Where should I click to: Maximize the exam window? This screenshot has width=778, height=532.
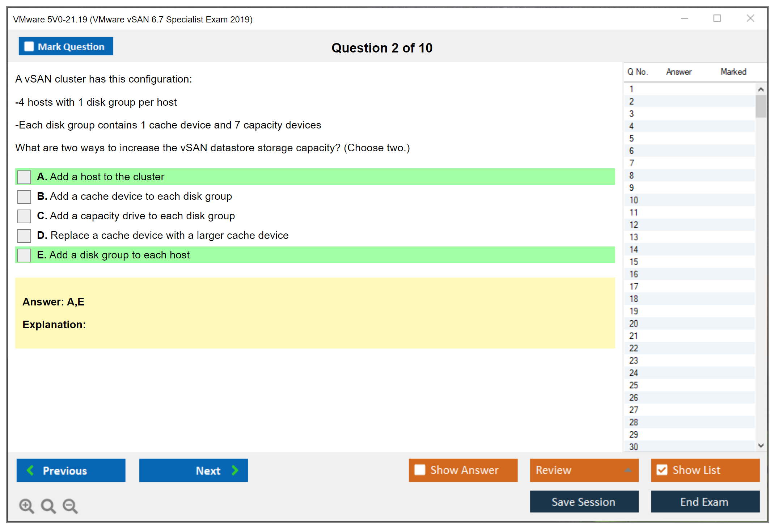click(717, 18)
